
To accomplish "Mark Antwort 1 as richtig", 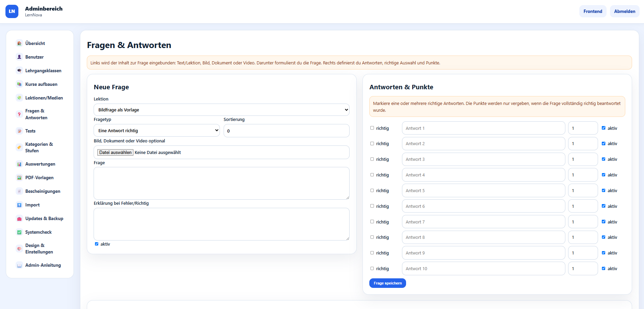I will [x=372, y=128].
